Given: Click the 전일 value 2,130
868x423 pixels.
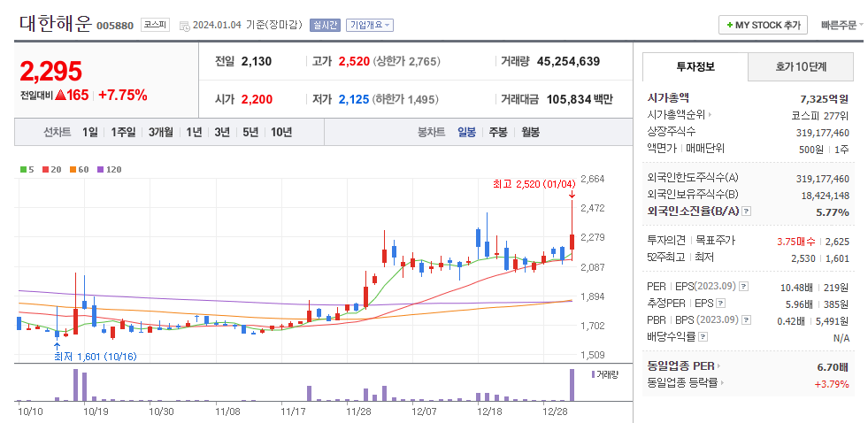Looking at the screenshot, I should (x=257, y=61).
